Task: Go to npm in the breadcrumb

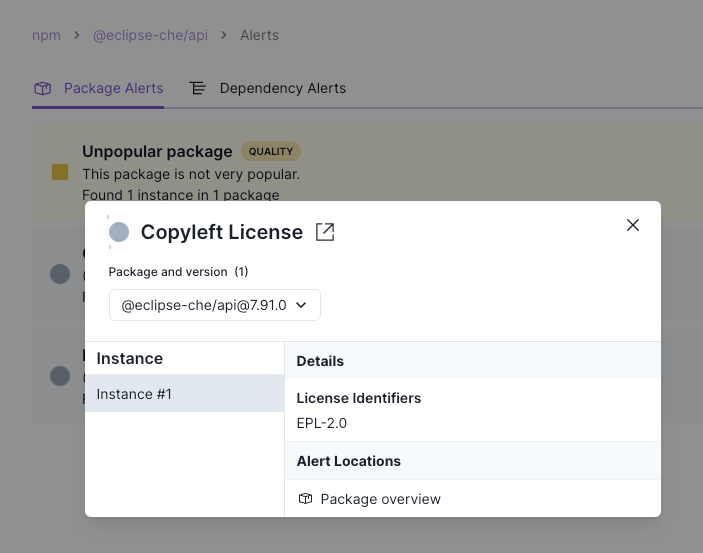Action: coord(46,35)
